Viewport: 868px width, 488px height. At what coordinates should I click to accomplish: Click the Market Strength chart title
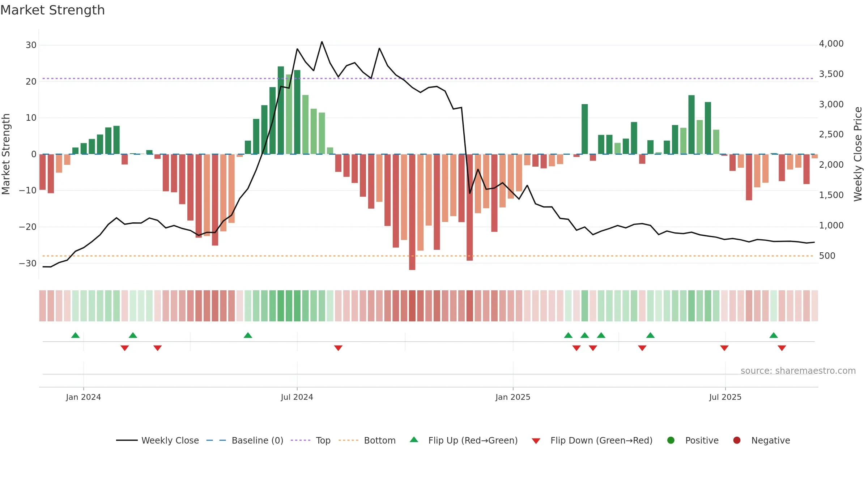coord(52,10)
